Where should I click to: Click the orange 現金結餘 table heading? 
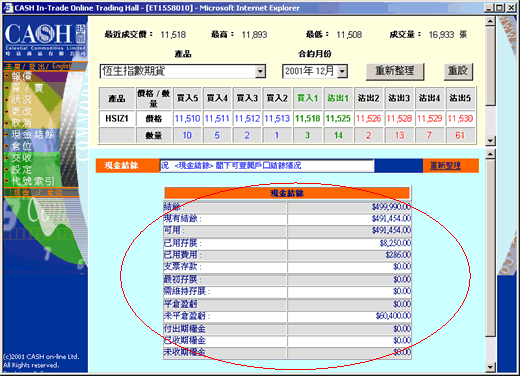pyautogui.click(x=287, y=193)
